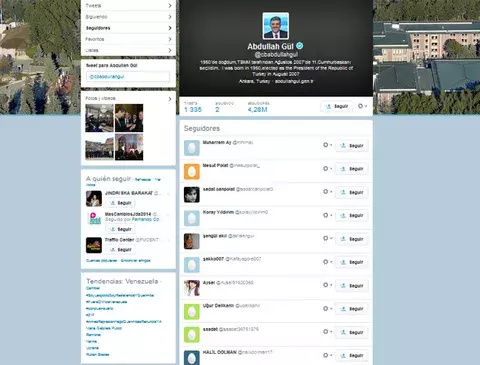The width and height of the screenshot is (480, 365).
Task: Click chevron arrow beside Tweets row
Action: pos(170,5)
